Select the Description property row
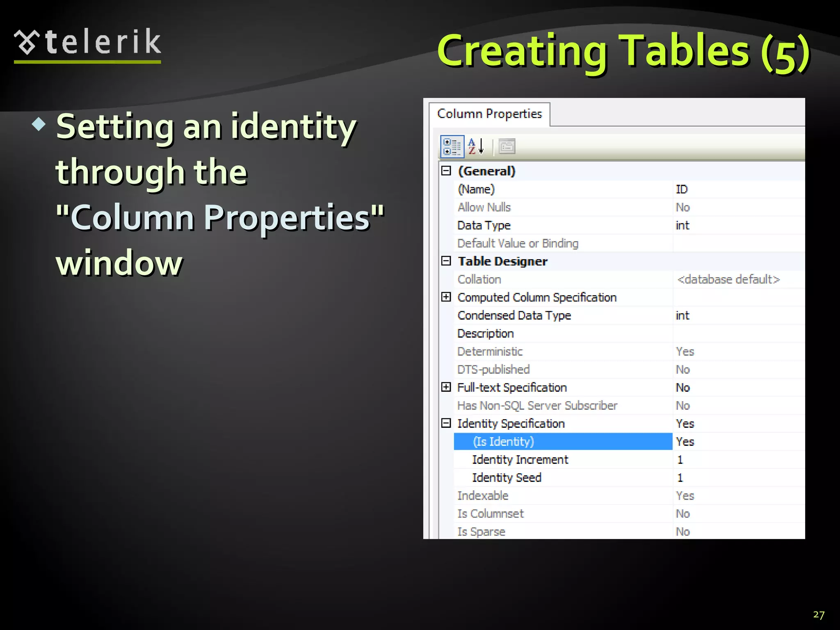840x630 pixels. click(x=629, y=333)
